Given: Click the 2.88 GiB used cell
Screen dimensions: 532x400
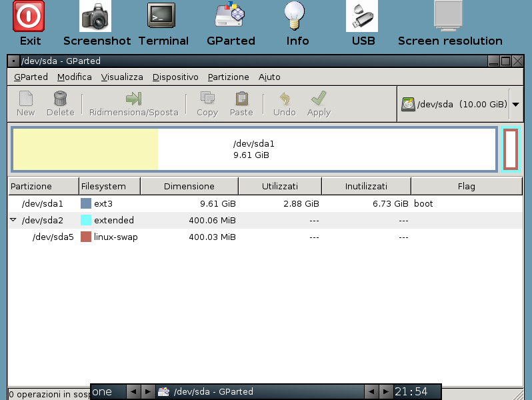Looking at the screenshot, I should click(301, 203).
